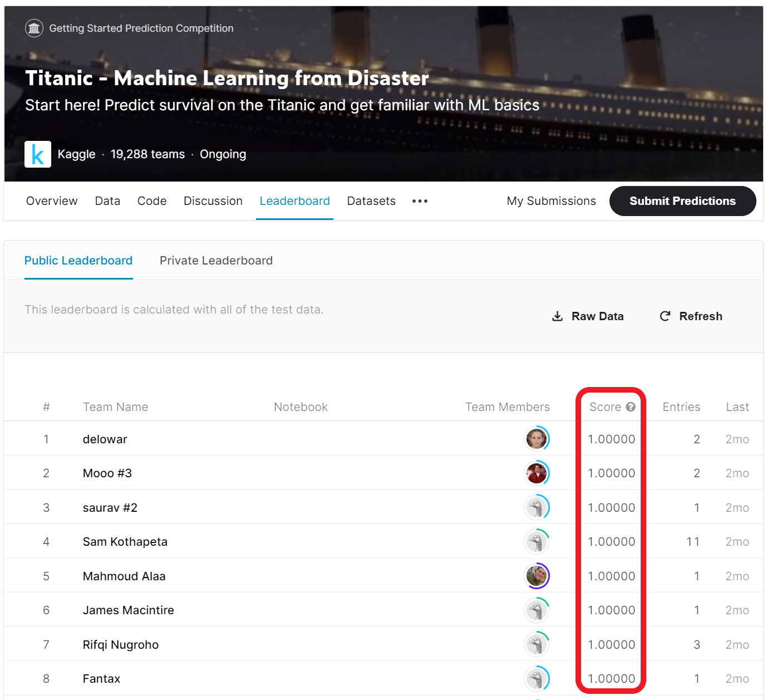Go to the Overview tab

52,201
